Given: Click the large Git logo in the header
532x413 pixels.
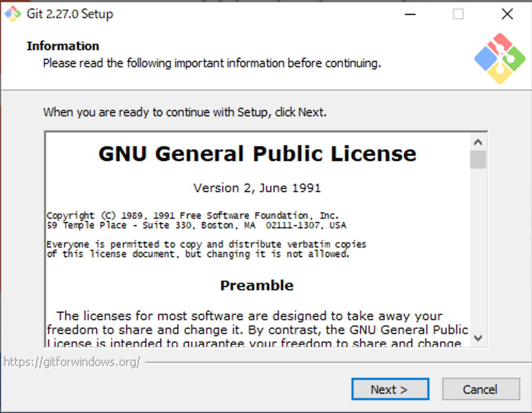Looking at the screenshot, I should (500, 59).
